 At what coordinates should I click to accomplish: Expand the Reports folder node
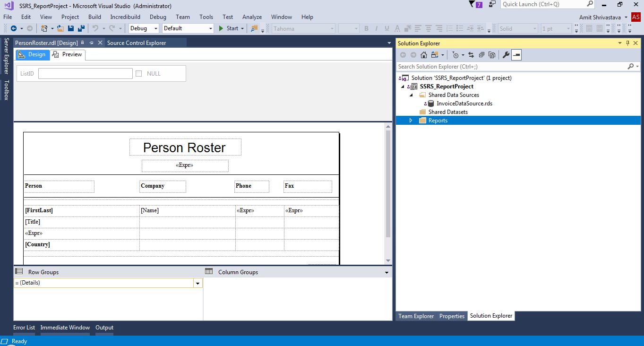[x=411, y=121]
